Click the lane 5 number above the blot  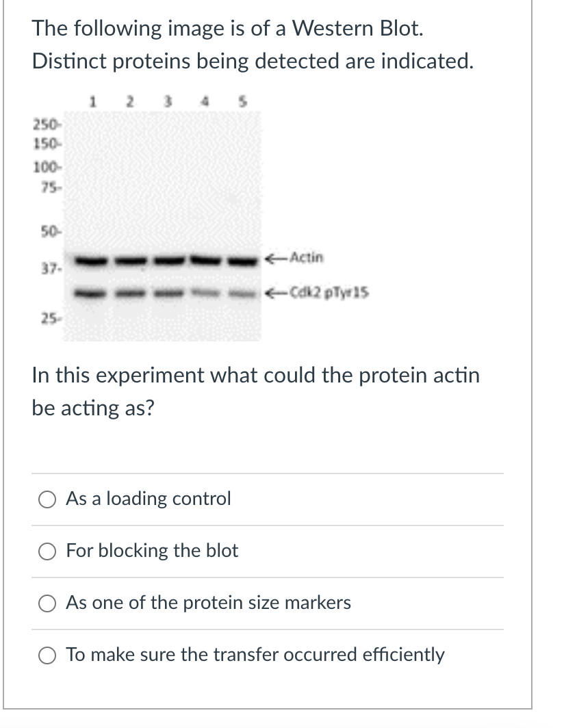click(242, 103)
